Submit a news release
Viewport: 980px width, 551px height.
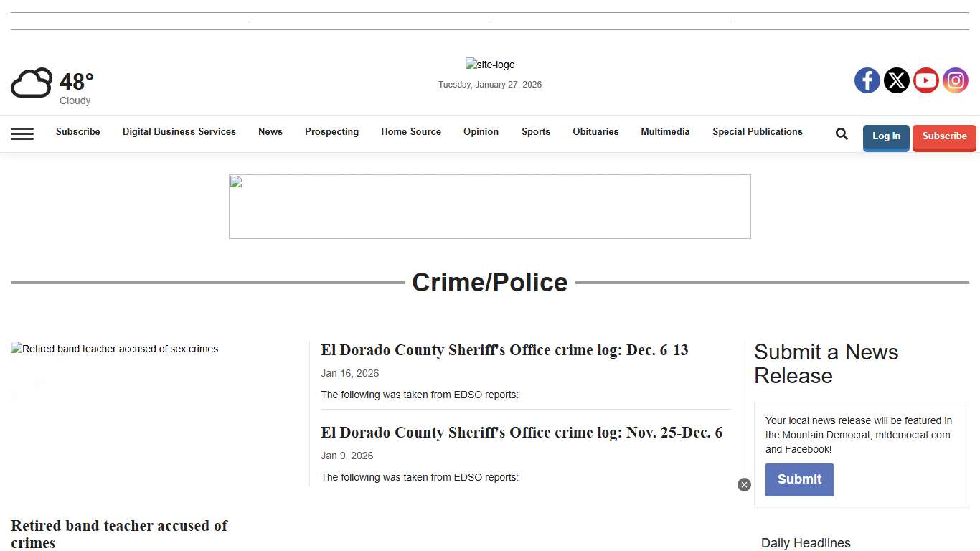(x=799, y=479)
